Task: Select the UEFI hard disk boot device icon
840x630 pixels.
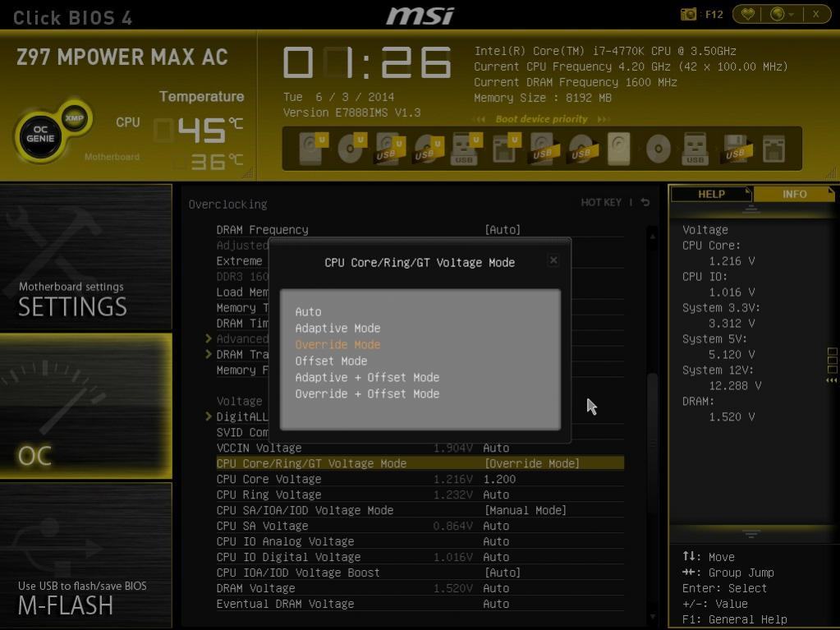Action: coord(312,148)
